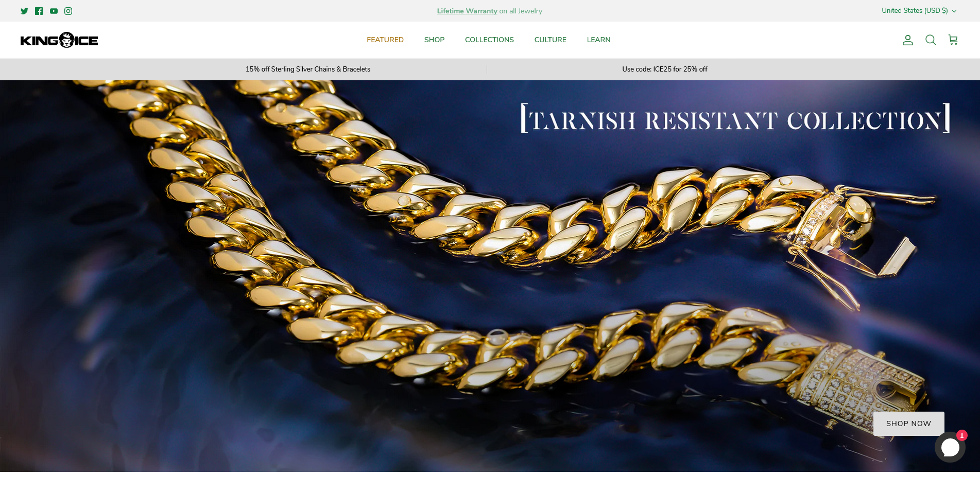Open the Featured menu item
The image size is (980, 477).
[x=385, y=40]
